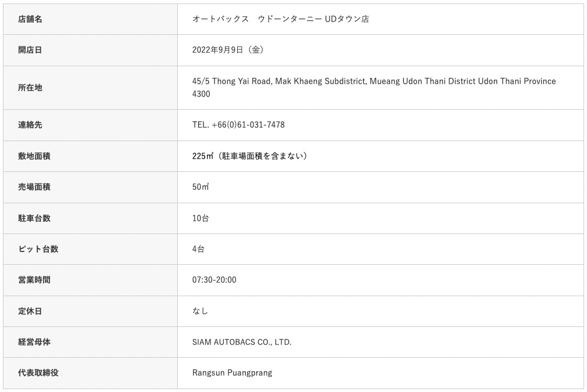Click the 定休日 label cell

30,311
